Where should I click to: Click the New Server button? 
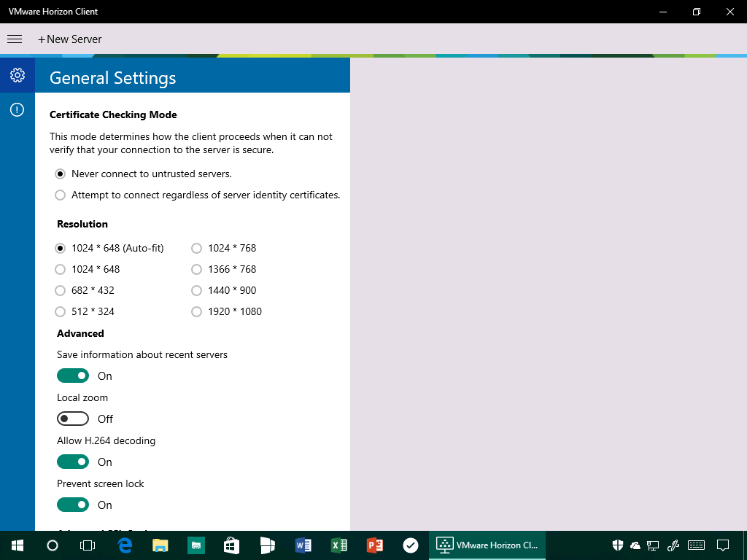coord(69,39)
